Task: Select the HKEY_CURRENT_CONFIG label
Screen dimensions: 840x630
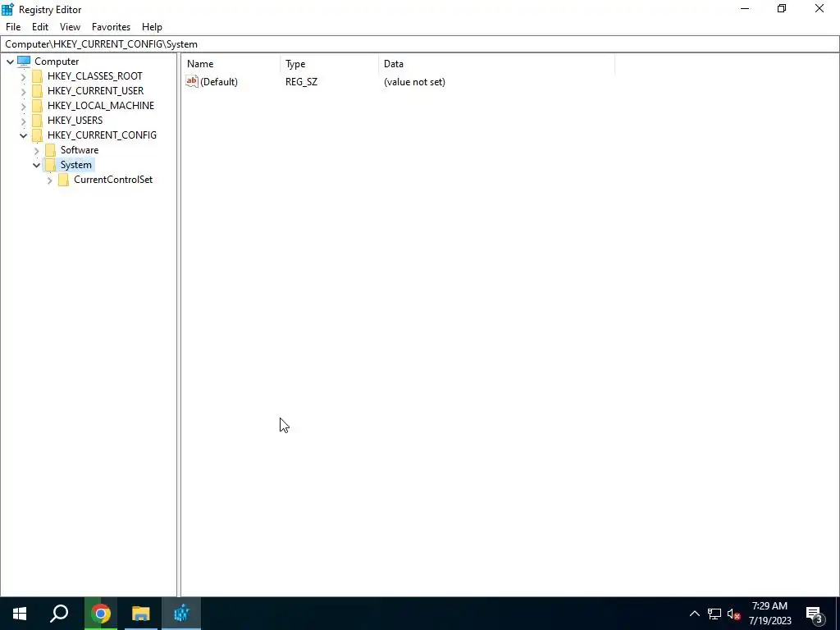Action: (102, 135)
